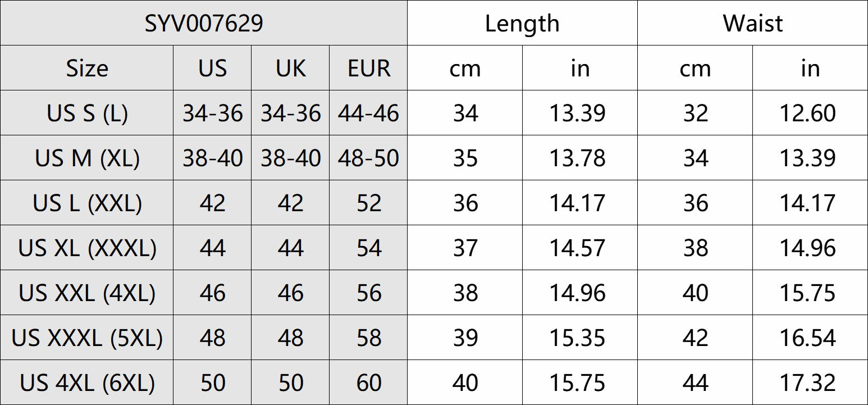Select the Length column header

(522, 24)
